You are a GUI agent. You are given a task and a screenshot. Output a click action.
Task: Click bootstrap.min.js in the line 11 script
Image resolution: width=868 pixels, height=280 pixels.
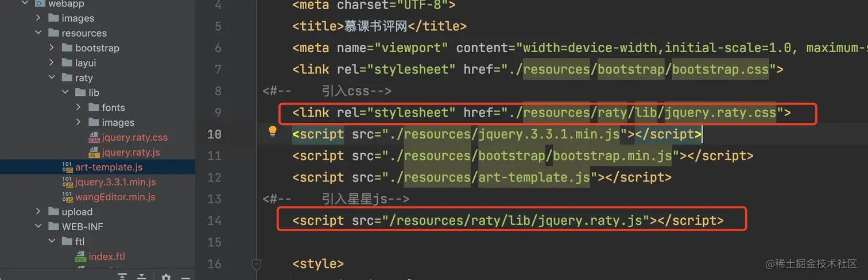pos(612,156)
